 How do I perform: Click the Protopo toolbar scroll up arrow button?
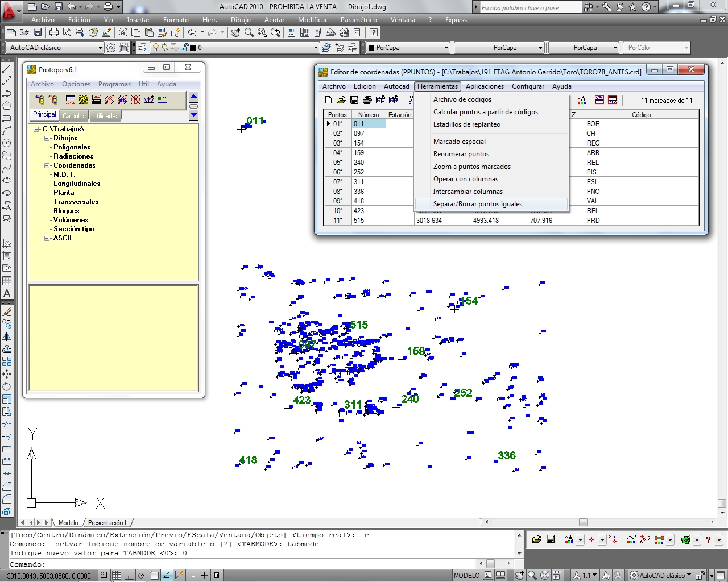pyautogui.click(x=193, y=97)
